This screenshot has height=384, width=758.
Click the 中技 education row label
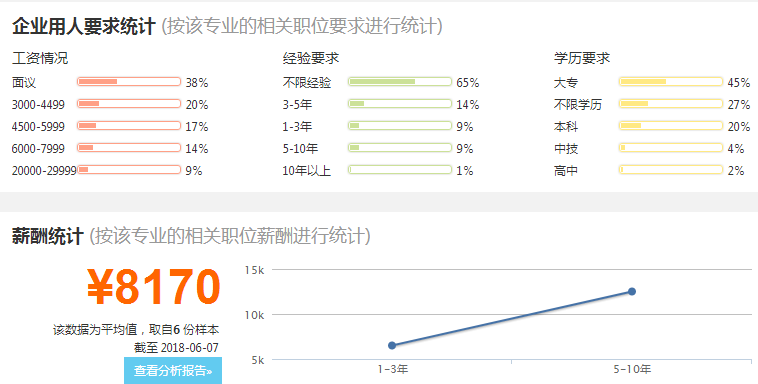(x=566, y=148)
